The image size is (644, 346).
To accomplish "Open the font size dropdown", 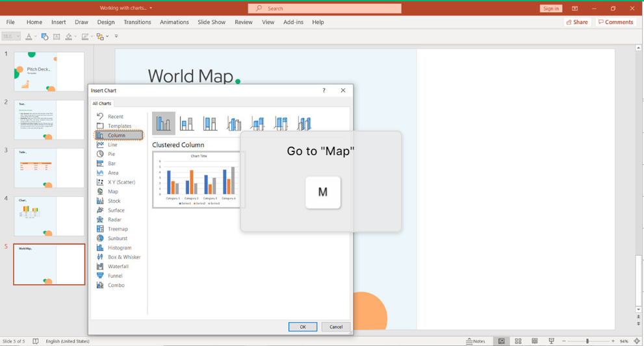I will coord(18,36).
